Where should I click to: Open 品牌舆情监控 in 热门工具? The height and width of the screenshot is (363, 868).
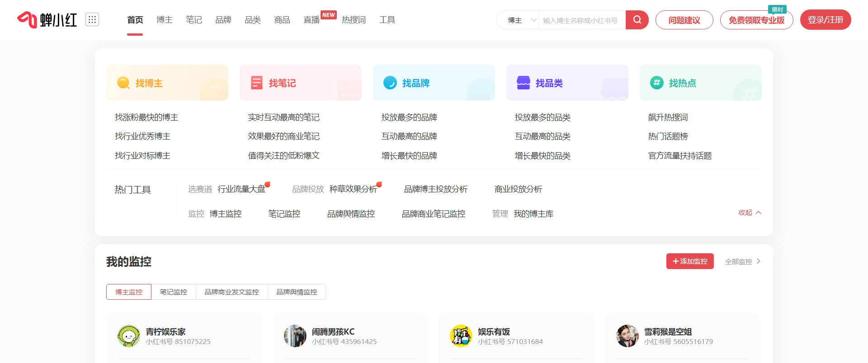tap(351, 214)
